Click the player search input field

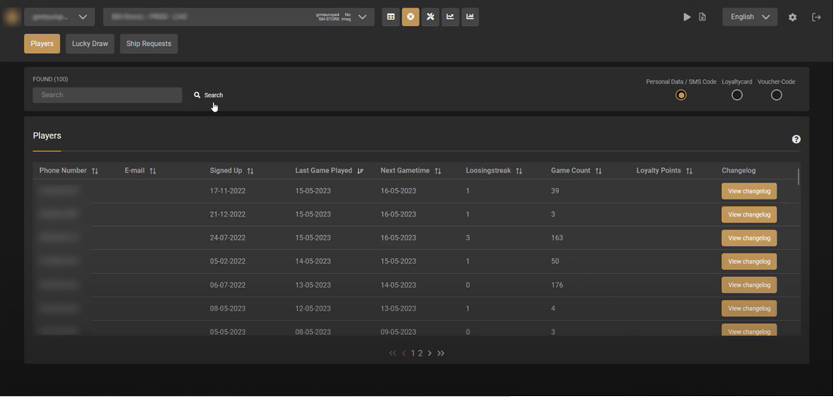[x=107, y=95]
